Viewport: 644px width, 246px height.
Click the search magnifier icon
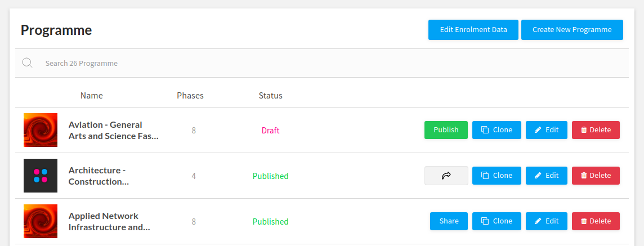[27, 63]
